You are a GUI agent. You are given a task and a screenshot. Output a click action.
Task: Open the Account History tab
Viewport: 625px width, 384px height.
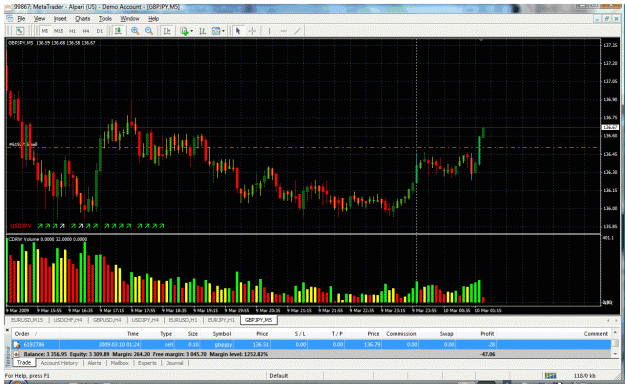point(59,363)
